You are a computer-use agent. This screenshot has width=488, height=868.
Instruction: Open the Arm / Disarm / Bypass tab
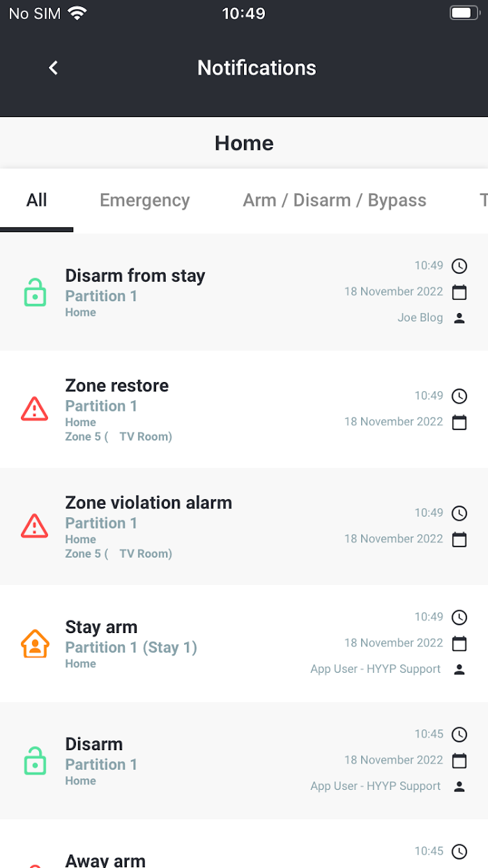point(335,200)
